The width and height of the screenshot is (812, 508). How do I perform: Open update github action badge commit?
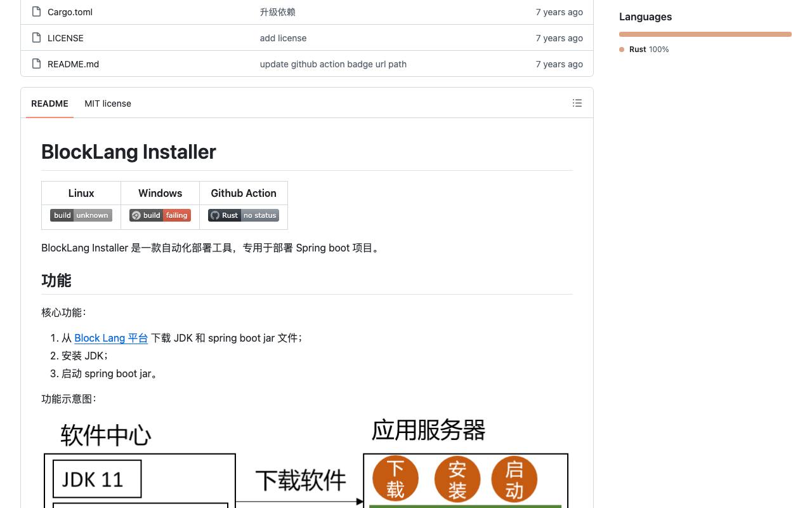(333, 64)
